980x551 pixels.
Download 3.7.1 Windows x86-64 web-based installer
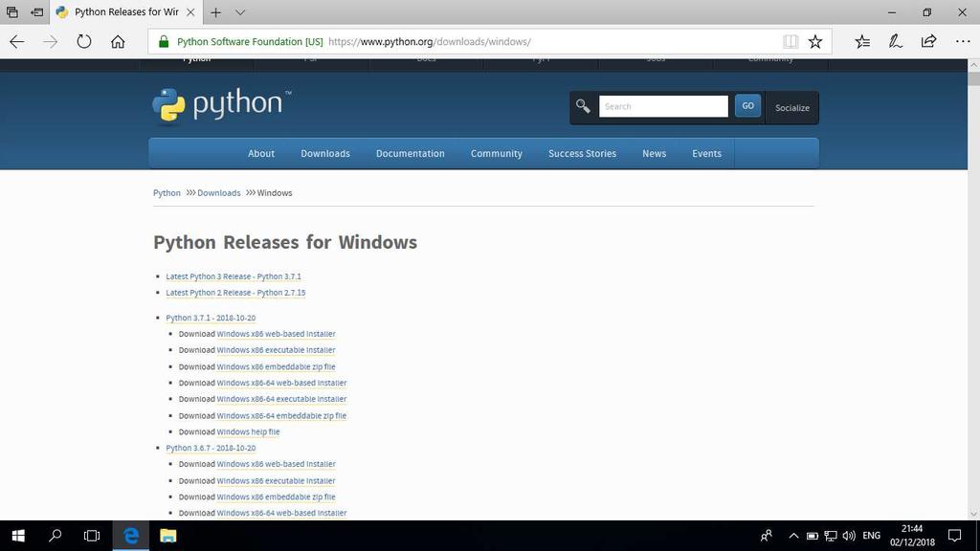(x=281, y=383)
